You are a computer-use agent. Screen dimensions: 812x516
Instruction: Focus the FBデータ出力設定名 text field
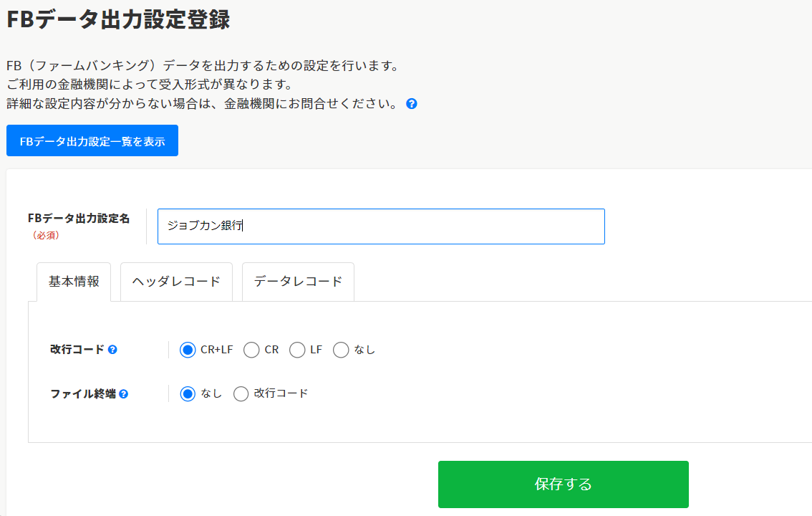click(381, 226)
